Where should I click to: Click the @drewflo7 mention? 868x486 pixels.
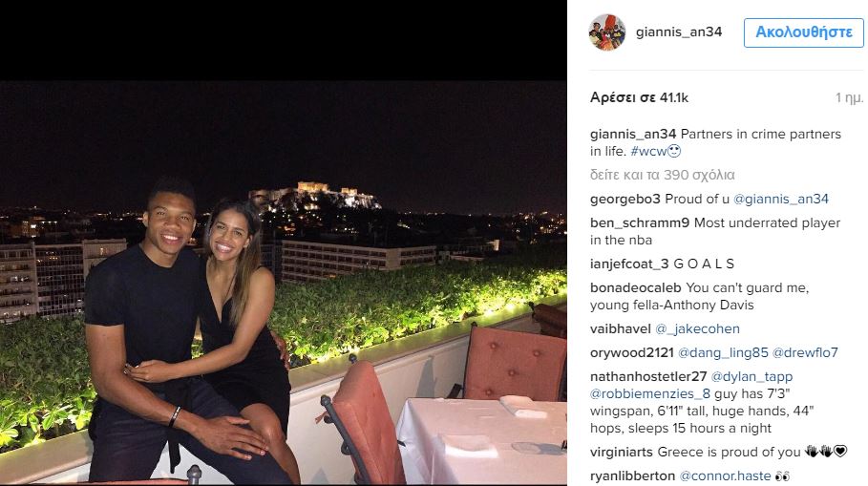click(x=805, y=352)
